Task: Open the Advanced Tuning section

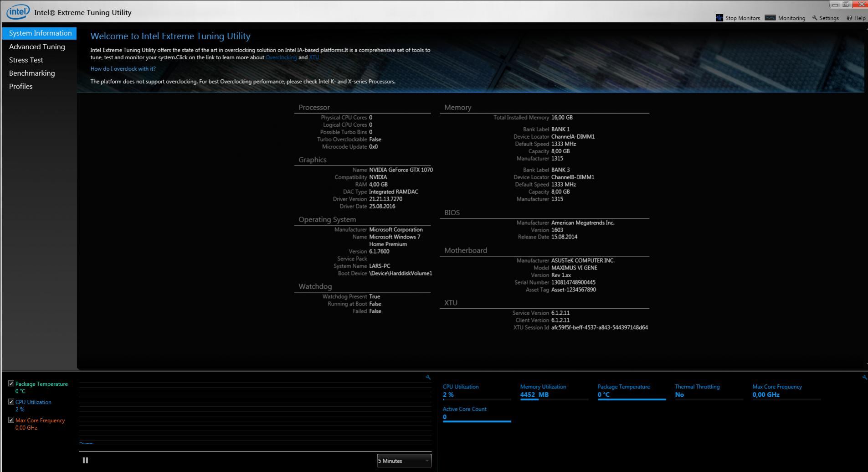Action: 37,47
